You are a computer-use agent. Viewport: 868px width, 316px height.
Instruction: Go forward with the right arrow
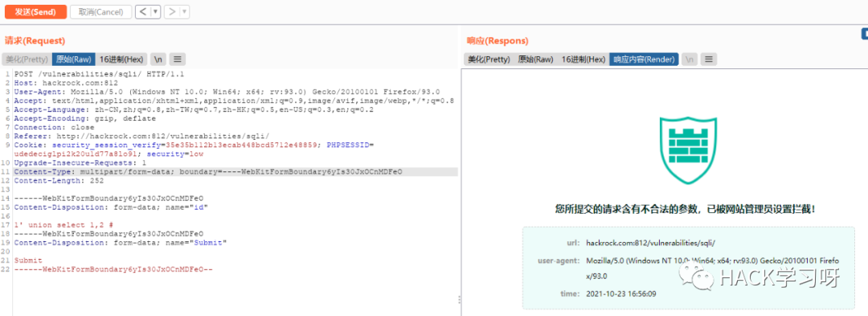pos(172,11)
